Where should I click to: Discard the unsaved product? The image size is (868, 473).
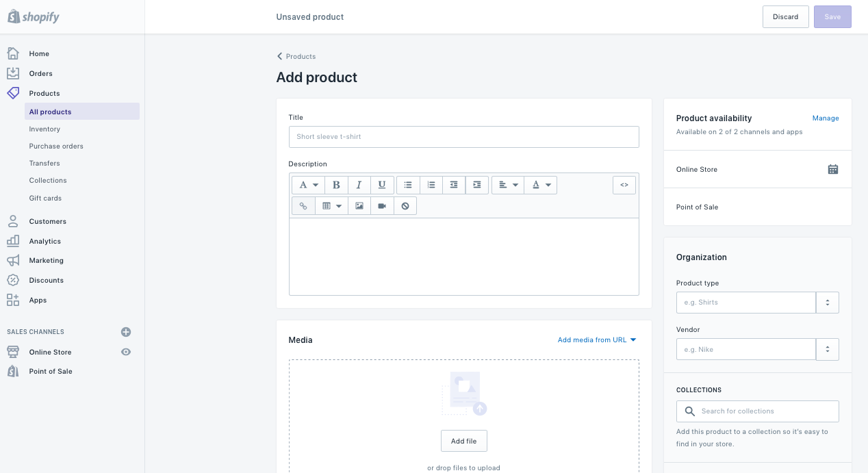785,16
